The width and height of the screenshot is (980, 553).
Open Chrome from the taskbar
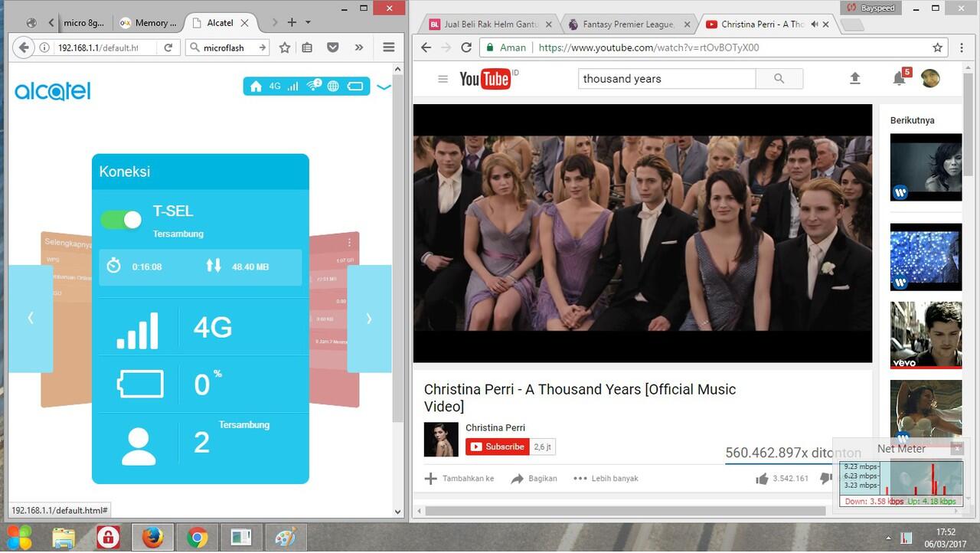click(x=197, y=538)
